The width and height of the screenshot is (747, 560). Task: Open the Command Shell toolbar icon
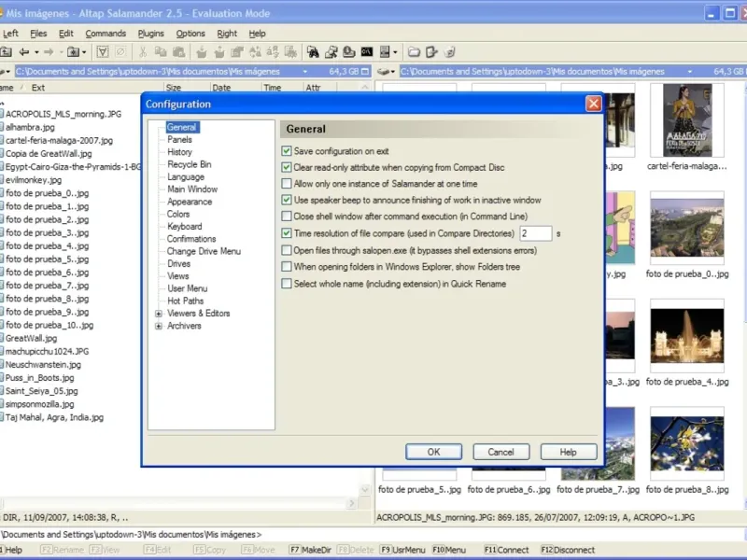tap(367, 52)
